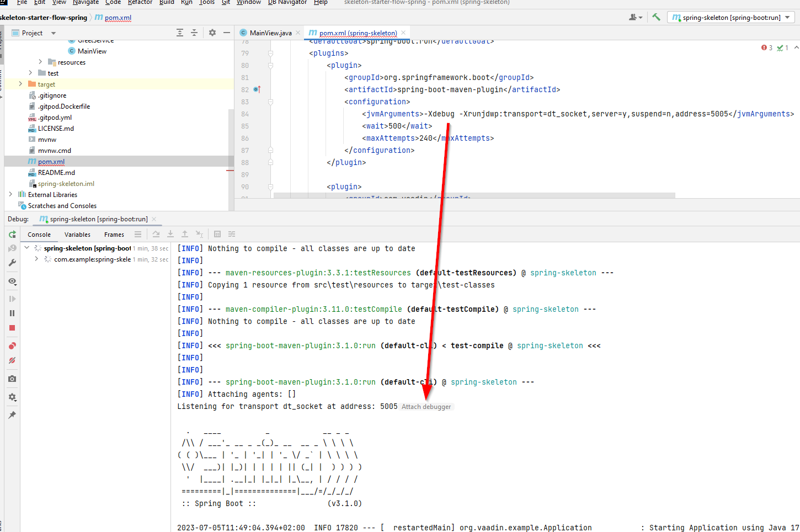Build project with the green hammer
This screenshot has width=800, height=532.
coord(656,17)
